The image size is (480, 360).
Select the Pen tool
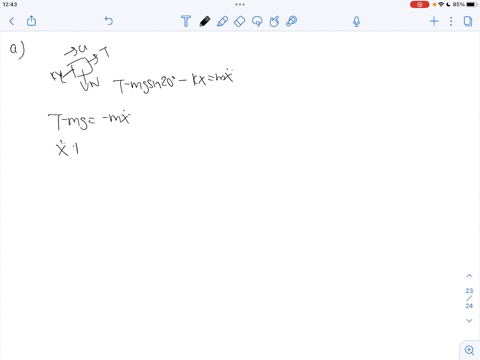click(205, 21)
